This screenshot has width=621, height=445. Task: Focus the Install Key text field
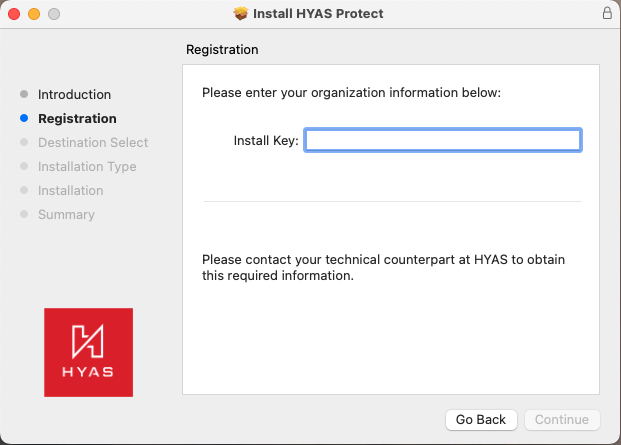pyautogui.click(x=442, y=140)
